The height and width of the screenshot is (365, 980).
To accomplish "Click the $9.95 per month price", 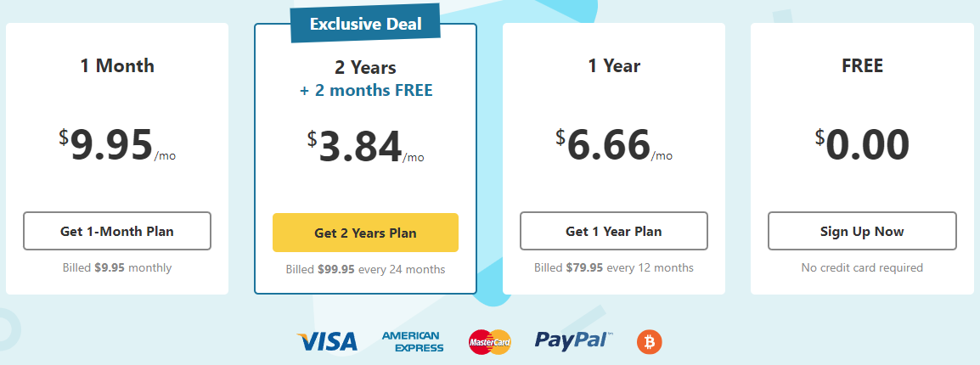I will click(x=117, y=145).
